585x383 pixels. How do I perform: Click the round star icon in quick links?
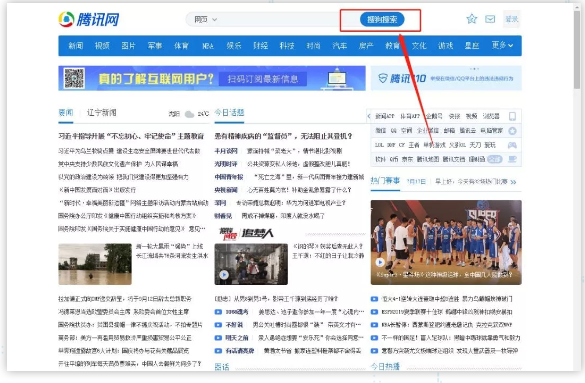tap(513, 131)
